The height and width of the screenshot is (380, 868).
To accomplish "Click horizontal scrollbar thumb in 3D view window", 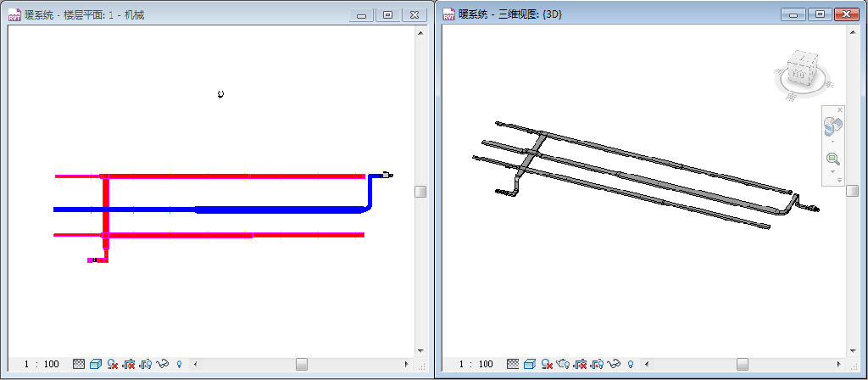I will click(743, 364).
